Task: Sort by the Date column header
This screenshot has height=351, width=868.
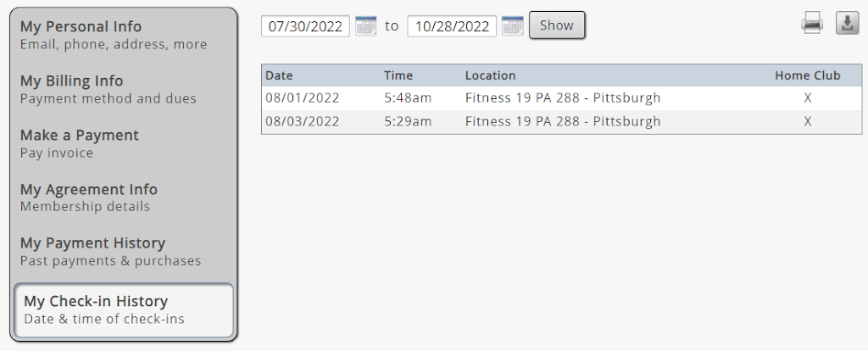Action: (279, 75)
